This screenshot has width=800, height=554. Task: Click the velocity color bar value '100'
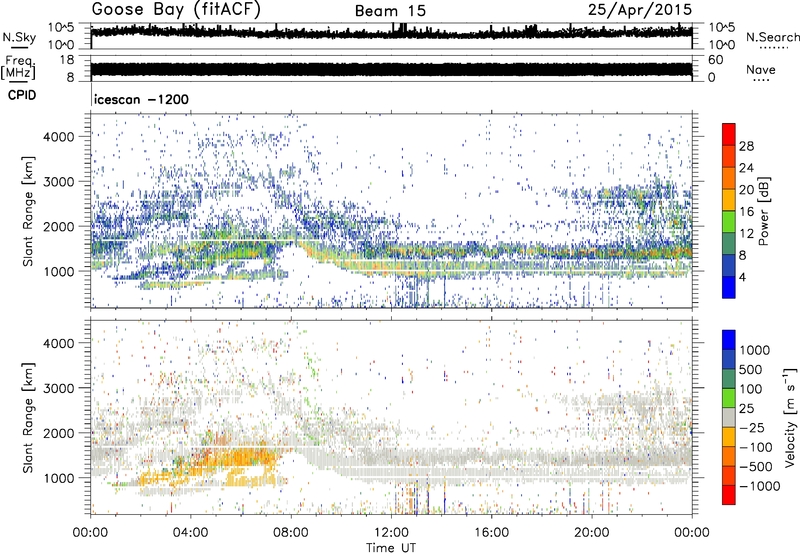click(751, 389)
